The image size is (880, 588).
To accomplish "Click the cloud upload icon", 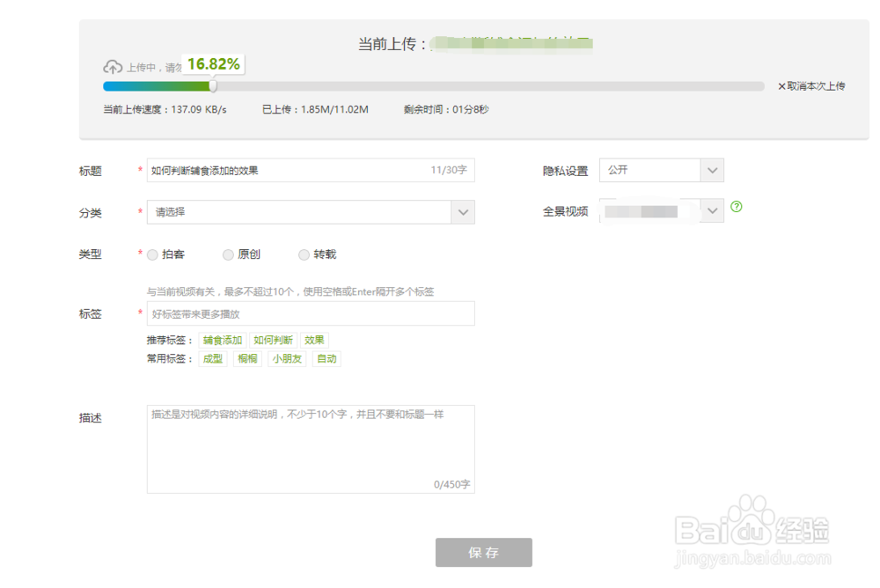I will tap(114, 65).
